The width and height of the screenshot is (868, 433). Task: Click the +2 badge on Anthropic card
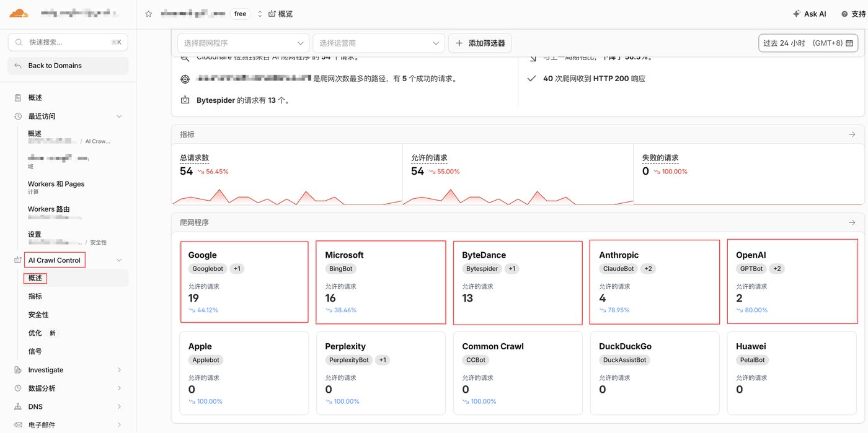(x=648, y=269)
